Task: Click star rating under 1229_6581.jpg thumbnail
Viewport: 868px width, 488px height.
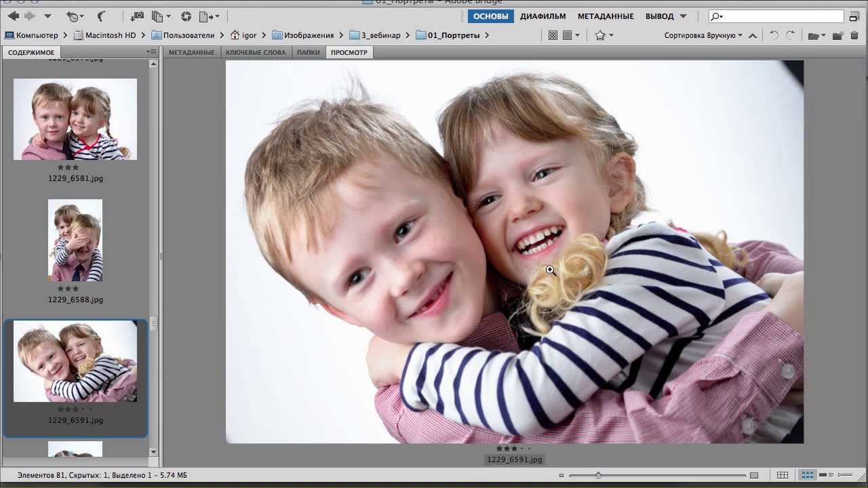Action: point(68,167)
